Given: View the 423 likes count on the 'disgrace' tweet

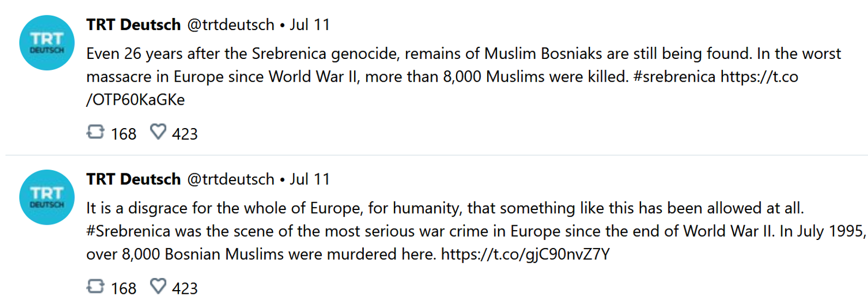Looking at the screenshot, I should 185,288.
